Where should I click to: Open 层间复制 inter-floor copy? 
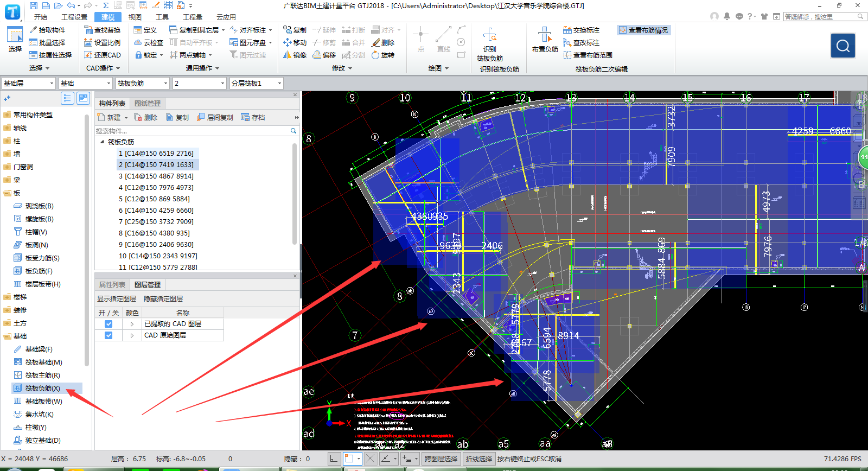[215, 117]
